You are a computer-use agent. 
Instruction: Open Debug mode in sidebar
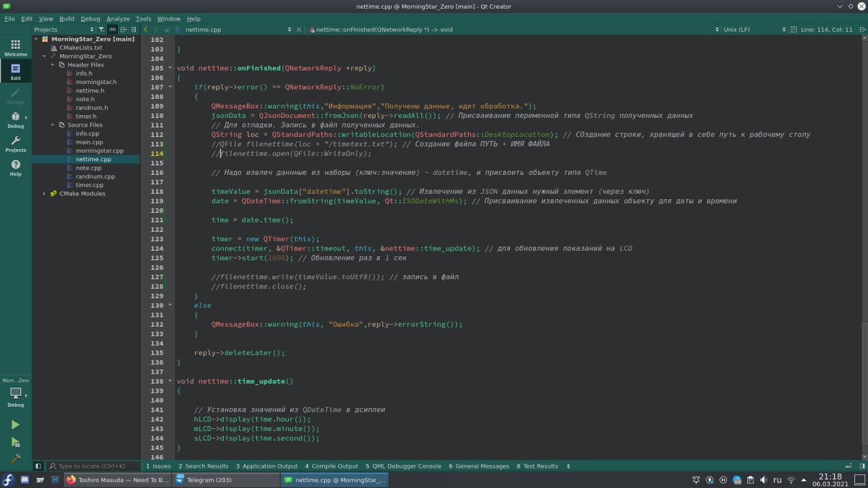click(16, 120)
